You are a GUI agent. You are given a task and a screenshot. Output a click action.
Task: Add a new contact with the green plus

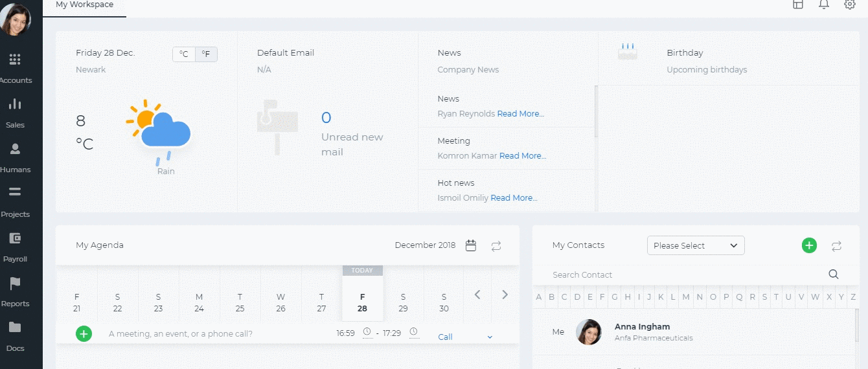tap(809, 245)
